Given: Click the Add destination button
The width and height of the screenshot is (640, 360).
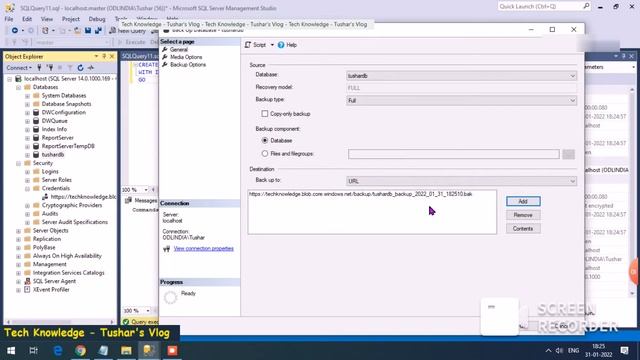Looking at the screenshot, I should (x=523, y=201).
